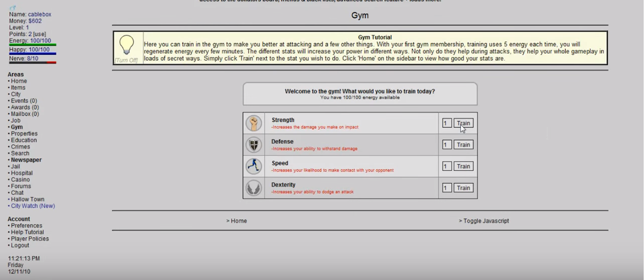Click the tutorial lightbulb icon
Screen dimensions: 644x280
(126, 45)
